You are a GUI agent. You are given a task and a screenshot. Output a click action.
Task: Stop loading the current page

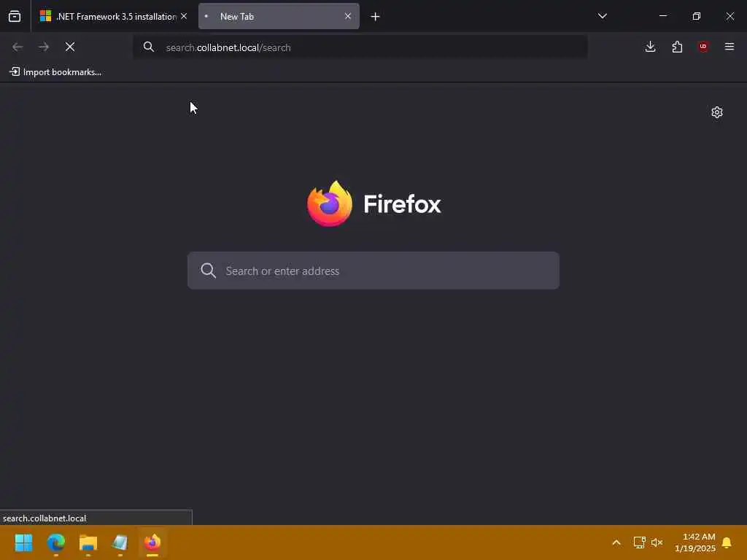pyautogui.click(x=70, y=47)
